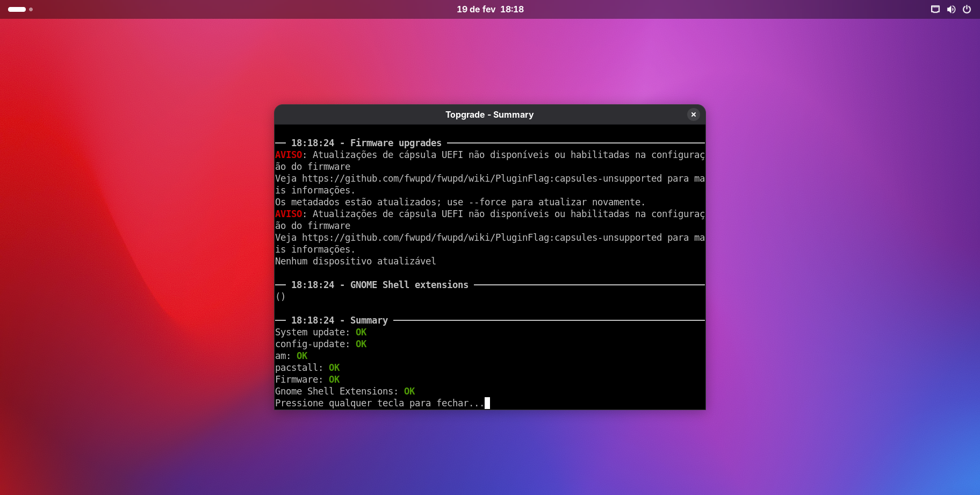Screen dimensions: 980x495
Task: Click the second red AVISO warning label
Action: pos(289,214)
